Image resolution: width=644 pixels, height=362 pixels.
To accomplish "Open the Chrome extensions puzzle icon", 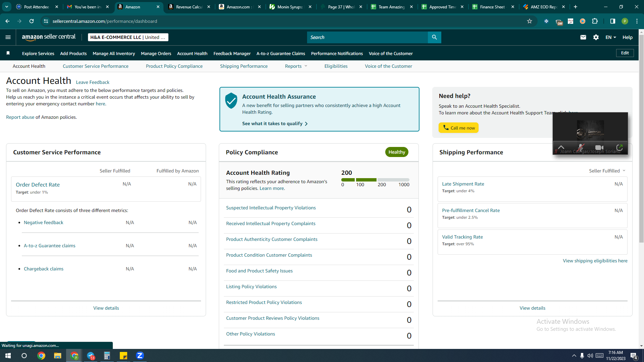I will (x=595, y=21).
